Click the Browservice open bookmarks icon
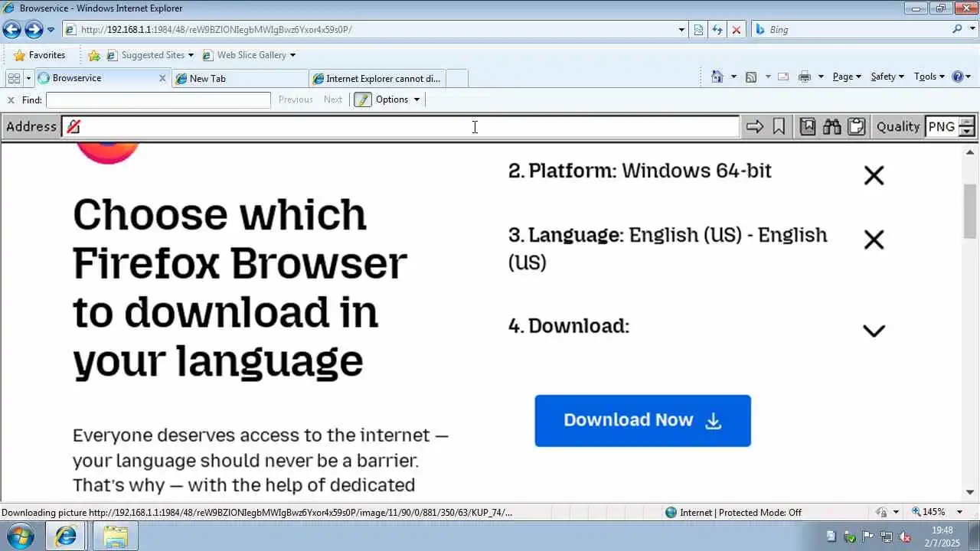Screen dimensions: 980x551 (807, 127)
